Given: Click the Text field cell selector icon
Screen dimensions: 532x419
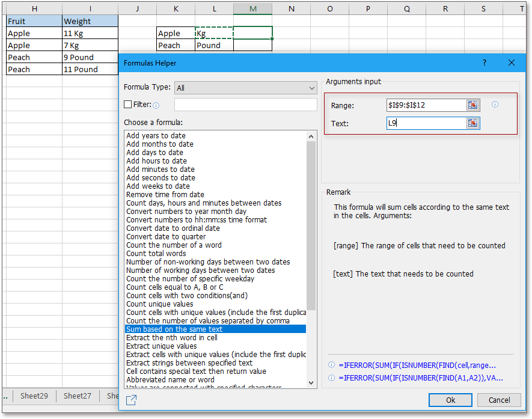Looking at the screenshot, I should 473,123.
